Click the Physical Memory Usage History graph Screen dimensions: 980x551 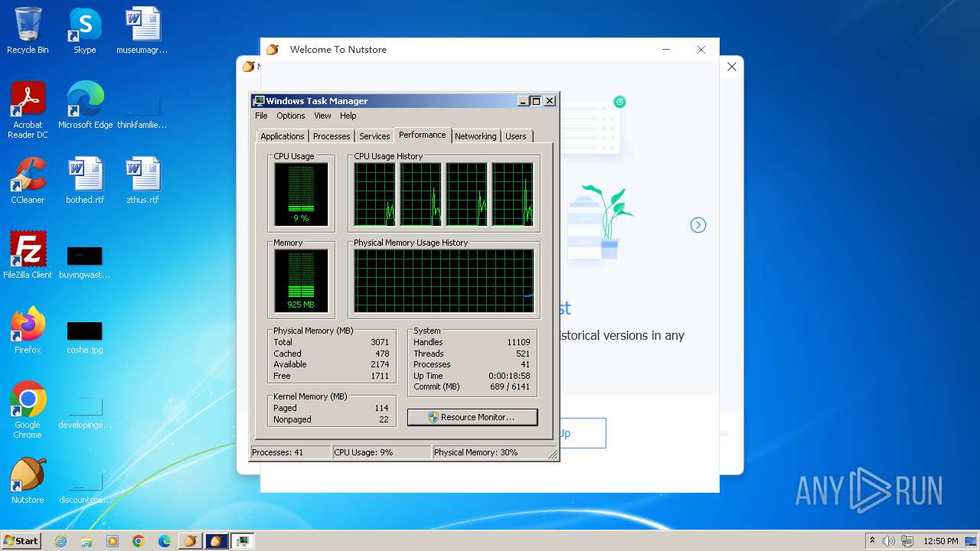tap(444, 281)
